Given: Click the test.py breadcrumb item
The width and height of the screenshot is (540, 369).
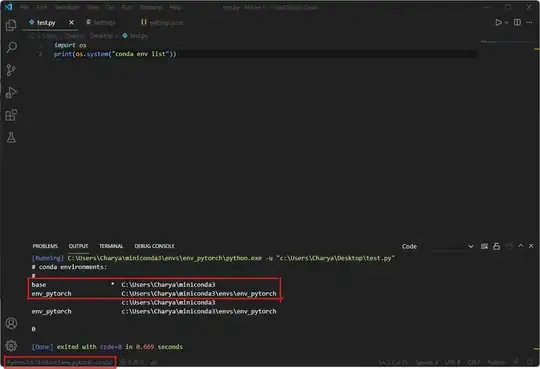Looking at the screenshot, I should pyautogui.click(x=135, y=36).
